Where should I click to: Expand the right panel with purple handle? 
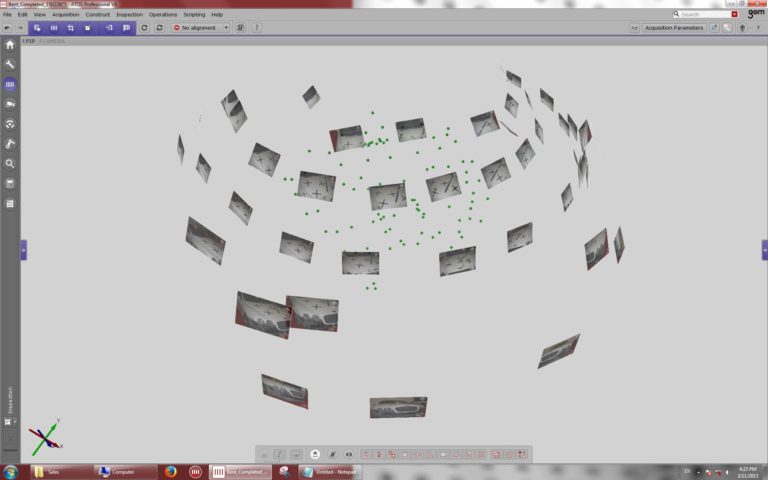click(x=764, y=250)
